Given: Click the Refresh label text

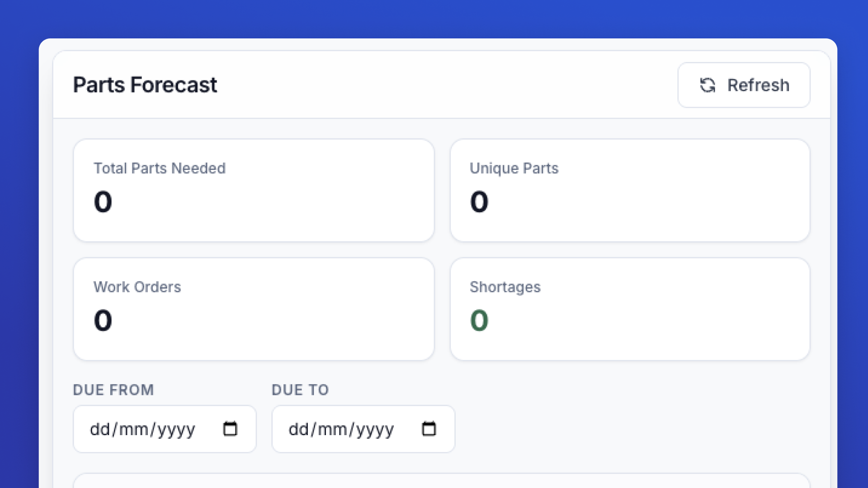Looking at the screenshot, I should point(759,85).
